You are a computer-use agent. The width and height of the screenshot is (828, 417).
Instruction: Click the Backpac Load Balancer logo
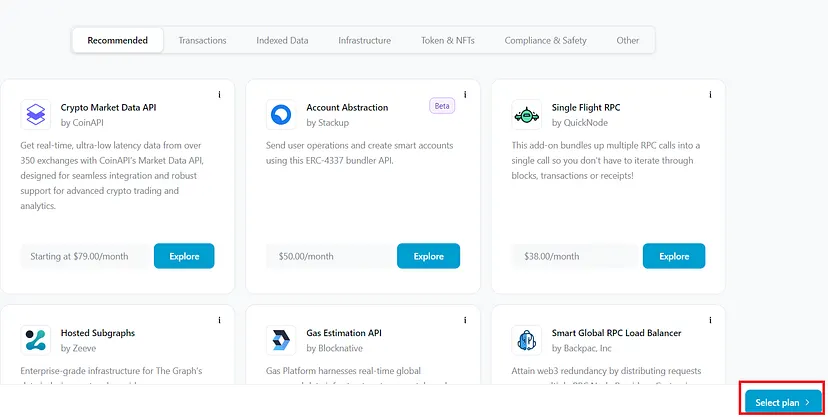click(x=526, y=339)
